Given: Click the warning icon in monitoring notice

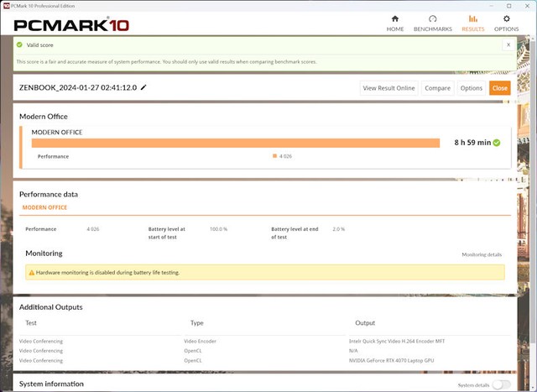Looking at the screenshot, I should click(x=32, y=273).
